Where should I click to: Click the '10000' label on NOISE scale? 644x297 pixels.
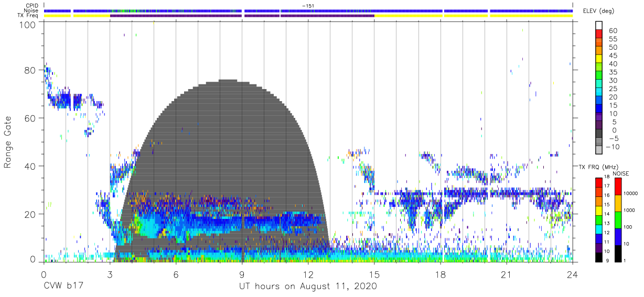point(631,193)
